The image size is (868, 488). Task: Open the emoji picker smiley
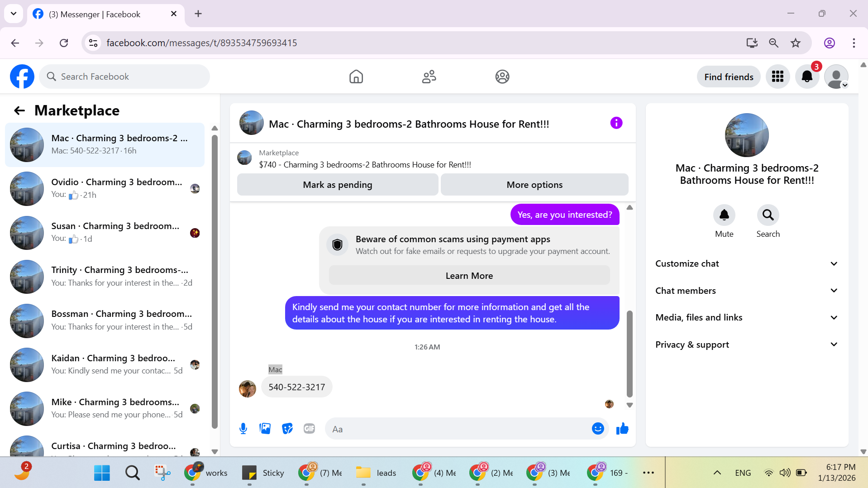598,428
